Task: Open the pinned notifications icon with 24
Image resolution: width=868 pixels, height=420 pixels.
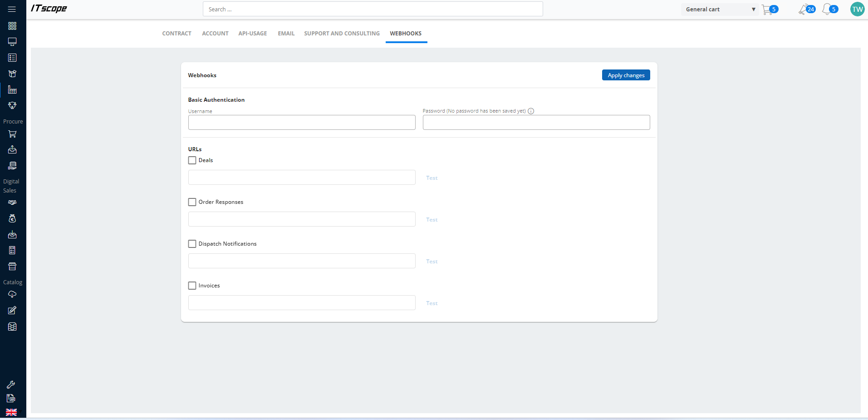Action: point(807,9)
